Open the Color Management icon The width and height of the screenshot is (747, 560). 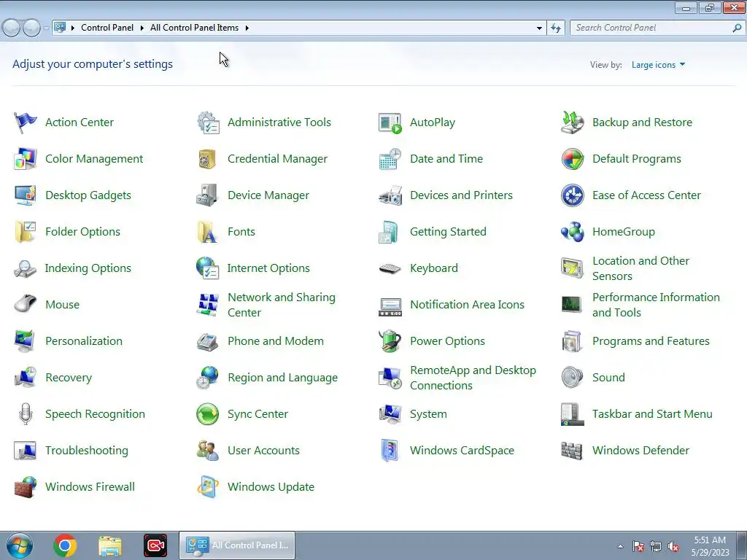[26, 159]
